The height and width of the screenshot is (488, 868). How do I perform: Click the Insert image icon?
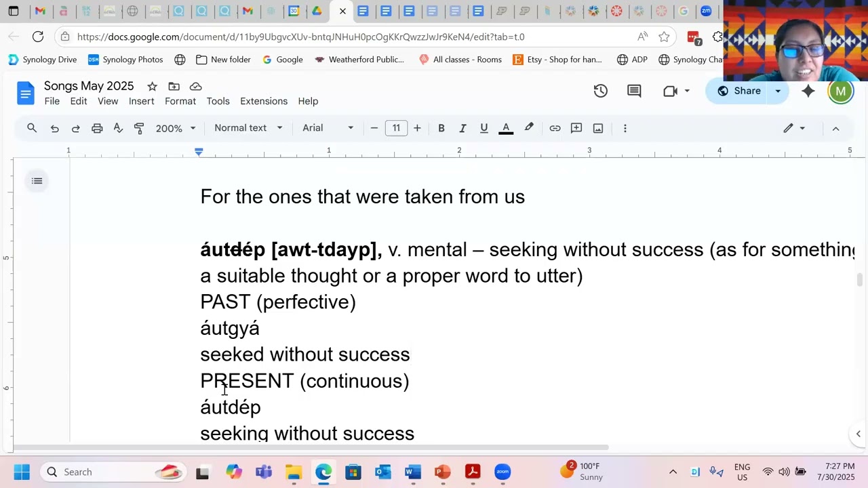598,128
